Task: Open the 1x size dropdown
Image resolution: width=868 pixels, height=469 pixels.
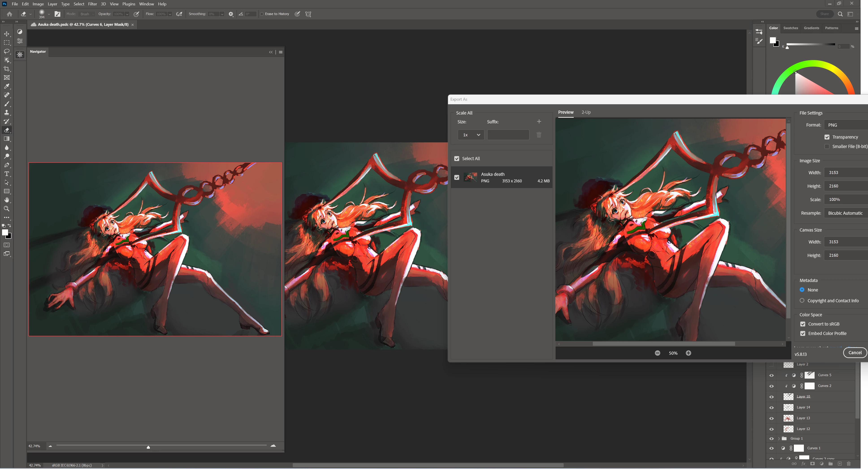Action: pyautogui.click(x=471, y=135)
